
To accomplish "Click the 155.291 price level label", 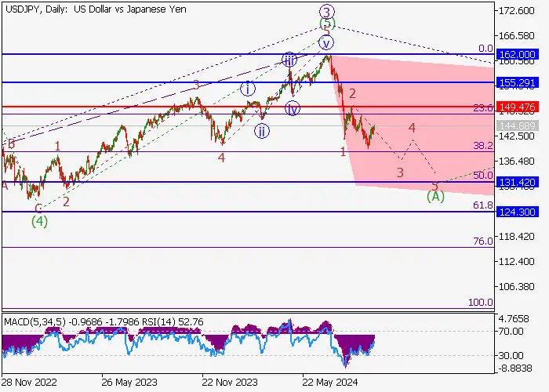I will pos(517,83).
